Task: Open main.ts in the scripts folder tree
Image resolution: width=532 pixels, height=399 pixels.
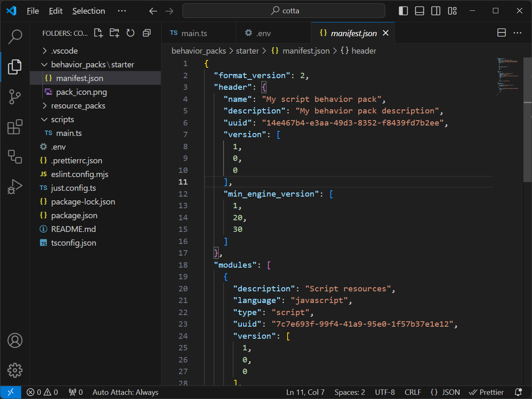Action: coord(95,133)
